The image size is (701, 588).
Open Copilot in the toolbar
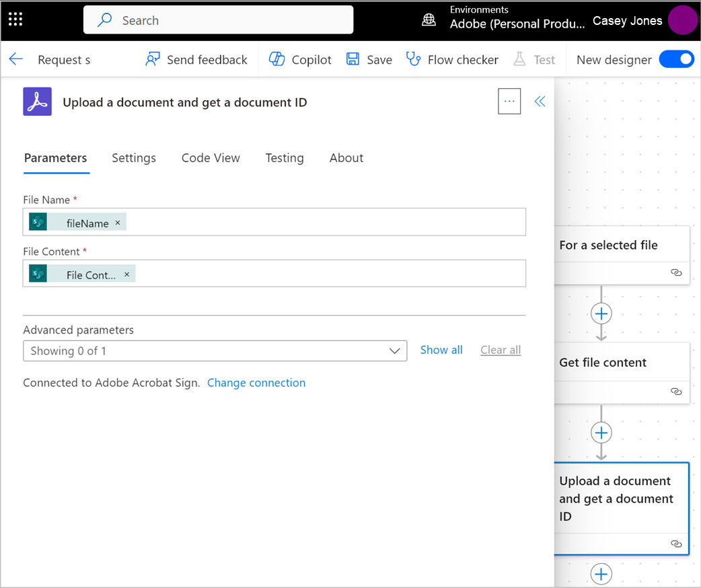[276, 59]
